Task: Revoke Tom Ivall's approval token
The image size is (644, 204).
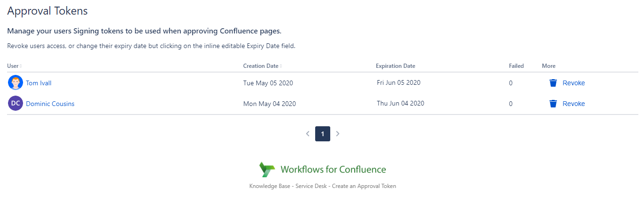Action: pyautogui.click(x=573, y=83)
